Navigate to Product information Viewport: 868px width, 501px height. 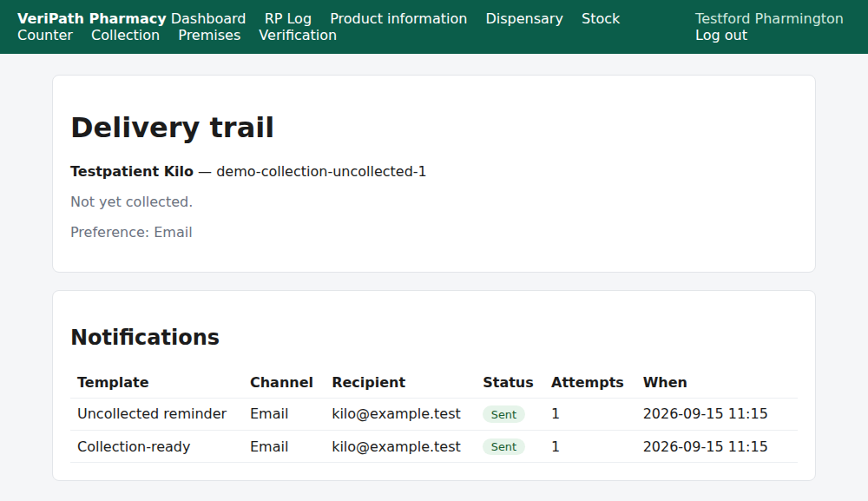pyautogui.click(x=398, y=18)
